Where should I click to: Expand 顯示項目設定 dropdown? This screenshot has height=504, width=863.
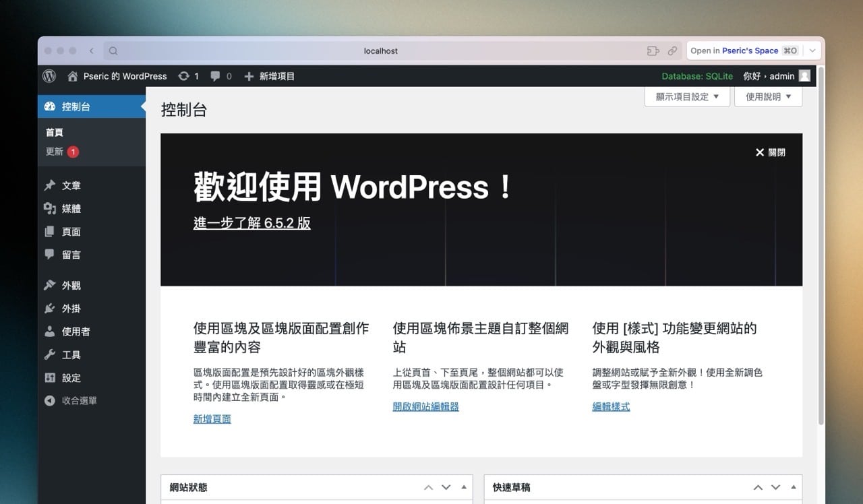click(x=687, y=96)
